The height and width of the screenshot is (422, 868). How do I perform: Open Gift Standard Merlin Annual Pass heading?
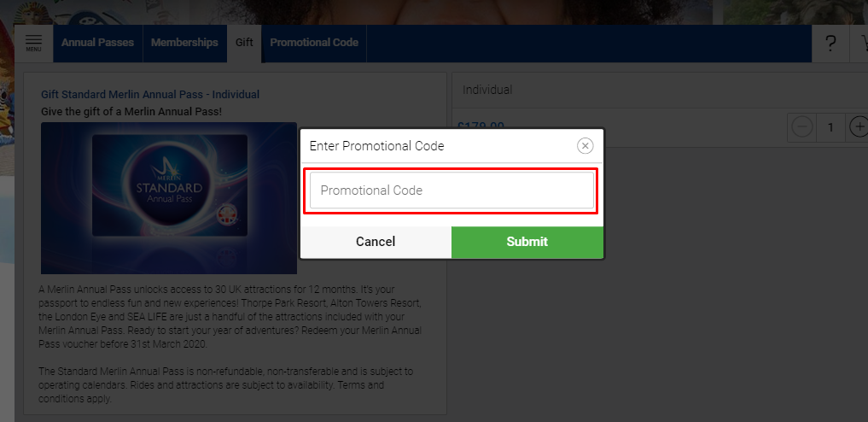pyautogui.click(x=150, y=95)
